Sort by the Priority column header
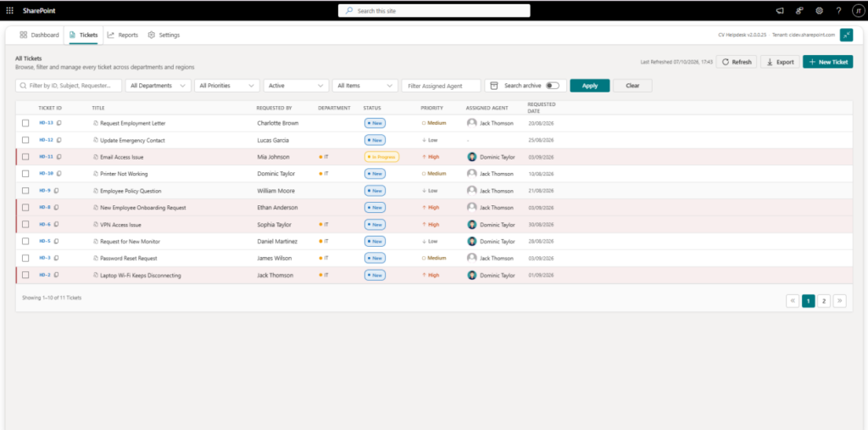Viewport: 868px width, 430px height. 431,108
